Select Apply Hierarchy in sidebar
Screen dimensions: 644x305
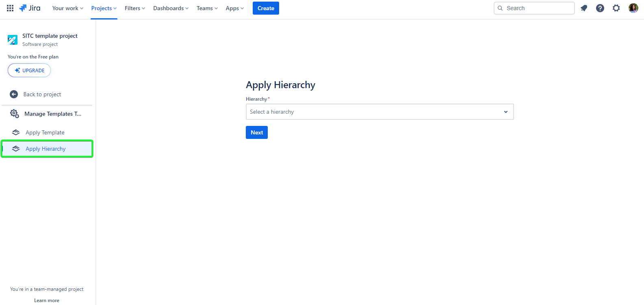point(46,149)
